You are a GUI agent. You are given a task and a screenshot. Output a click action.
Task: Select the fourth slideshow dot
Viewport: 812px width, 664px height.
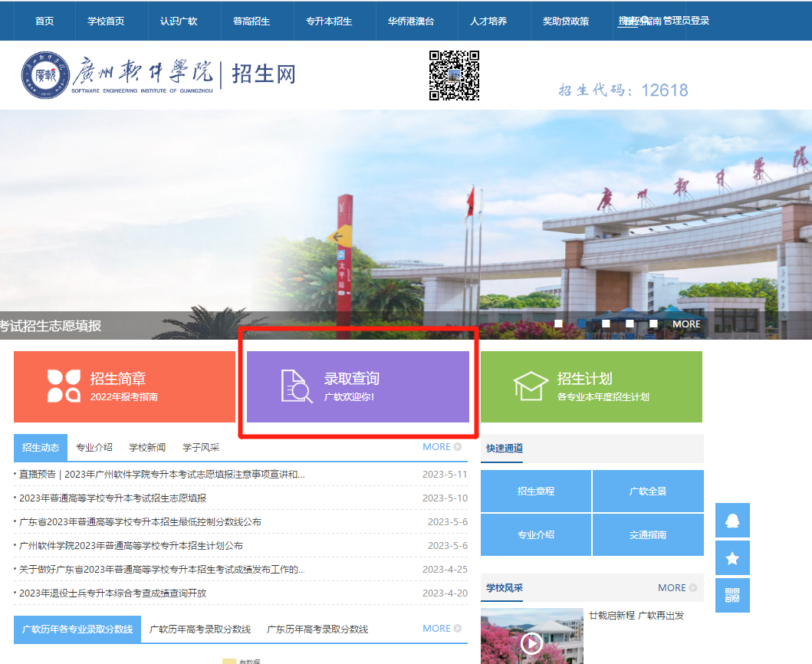click(x=631, y=324)
